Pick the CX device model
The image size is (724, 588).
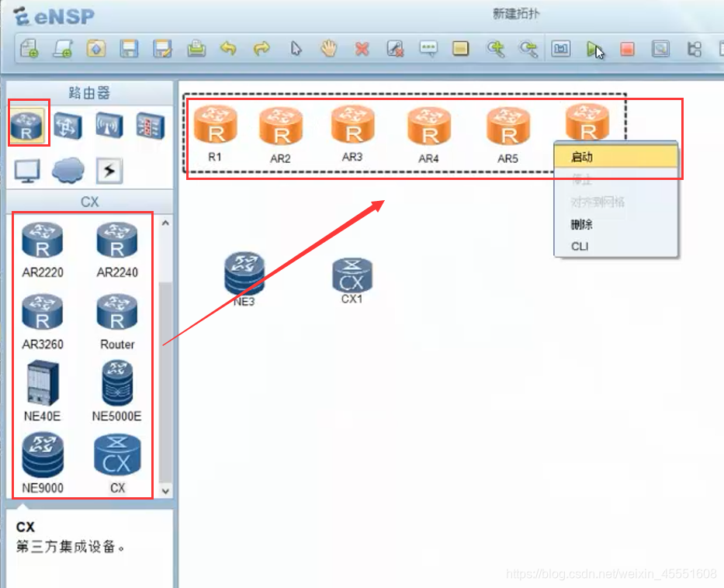pos(117,463)
